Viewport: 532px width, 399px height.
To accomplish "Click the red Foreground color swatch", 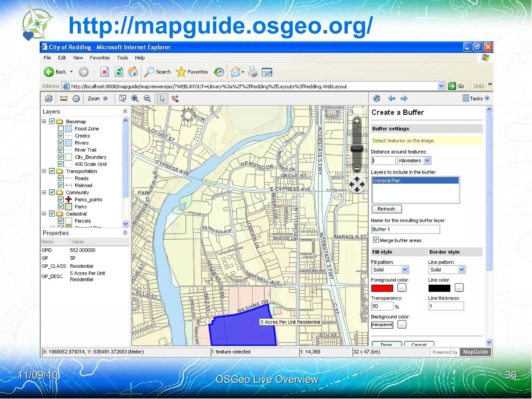I will (382, 288).
